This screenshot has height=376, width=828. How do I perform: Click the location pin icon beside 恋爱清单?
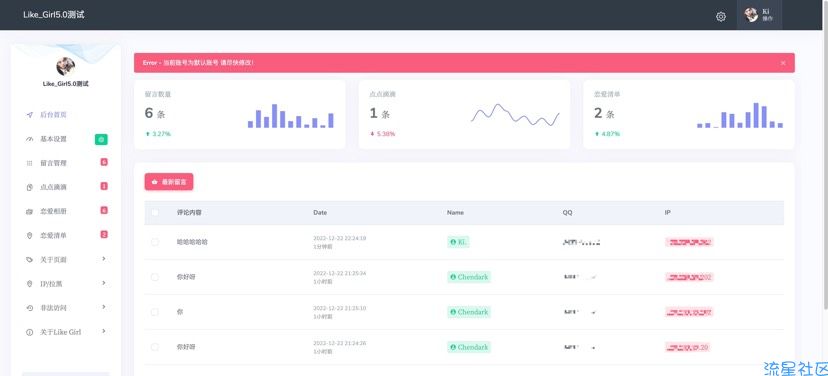point(30,236)
